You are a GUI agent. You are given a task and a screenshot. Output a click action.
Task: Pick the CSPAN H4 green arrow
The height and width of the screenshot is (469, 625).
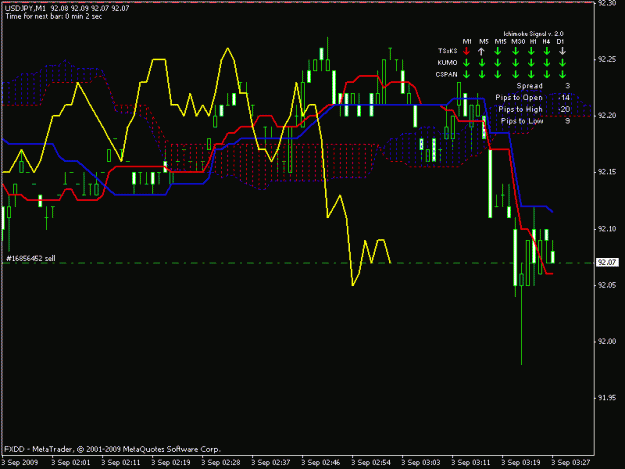click(547, 75)
